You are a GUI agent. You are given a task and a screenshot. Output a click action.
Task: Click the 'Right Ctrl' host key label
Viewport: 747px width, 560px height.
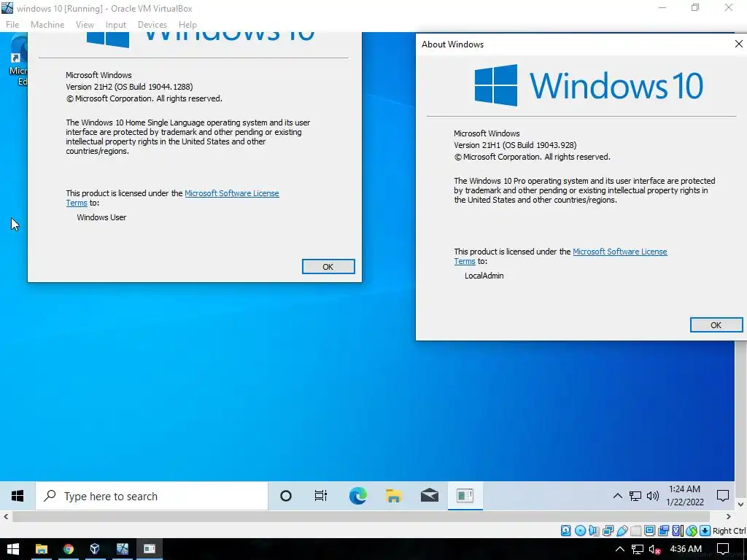coord(729,531)
